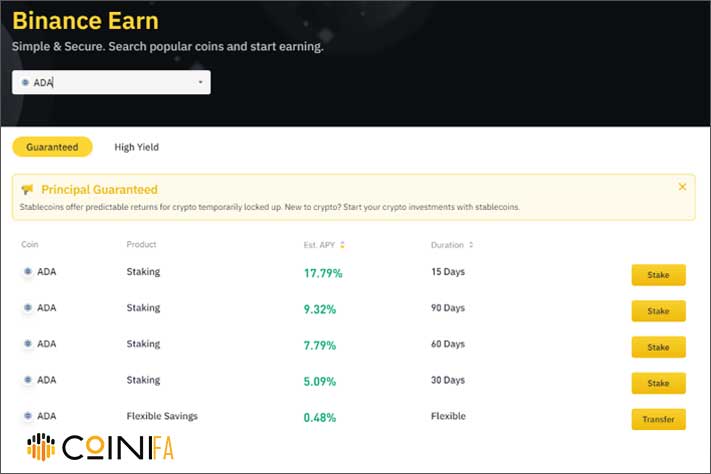This screenshot has height=474, width=711.
Task: Click ADA coin icon in 30 Days row
Action: (28, 380)
